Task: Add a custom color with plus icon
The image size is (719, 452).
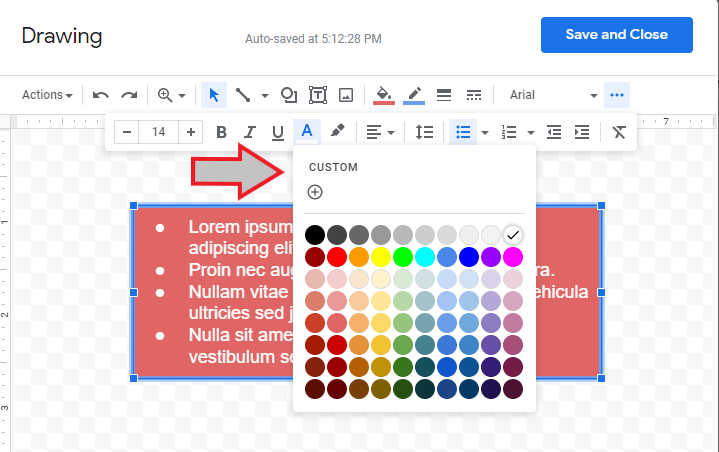Action: pos(315,192)
